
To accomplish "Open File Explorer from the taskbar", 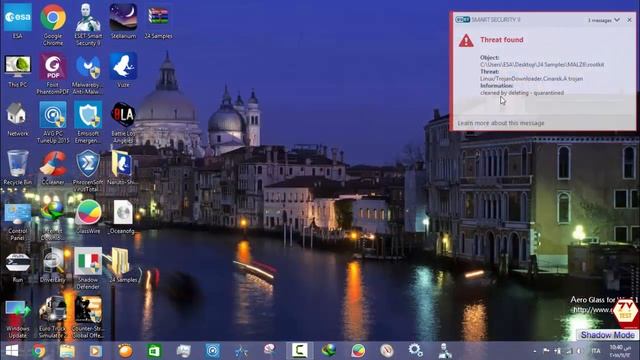I will click(67, 351).
